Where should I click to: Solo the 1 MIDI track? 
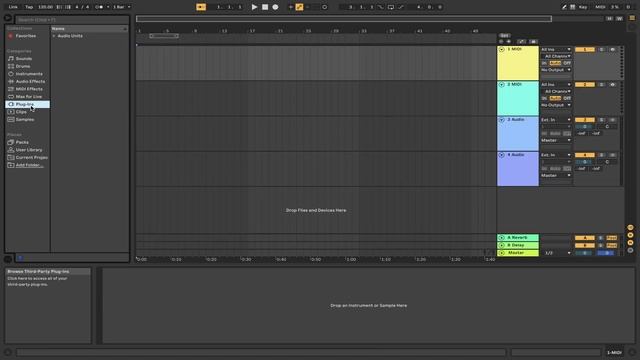coord(601,49)
